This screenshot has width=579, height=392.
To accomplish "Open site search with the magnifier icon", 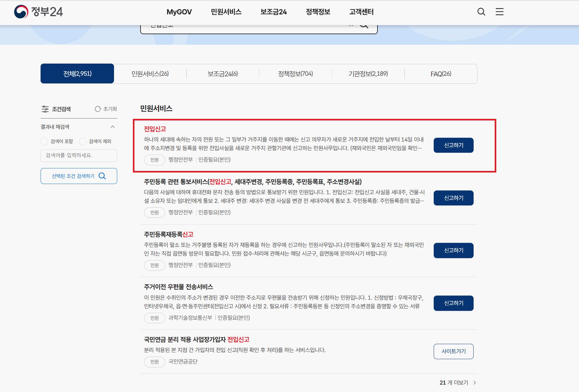I will 481,12.
